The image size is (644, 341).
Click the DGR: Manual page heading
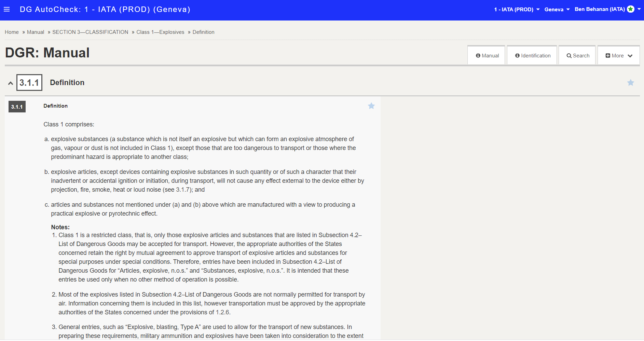pos(47,53)
